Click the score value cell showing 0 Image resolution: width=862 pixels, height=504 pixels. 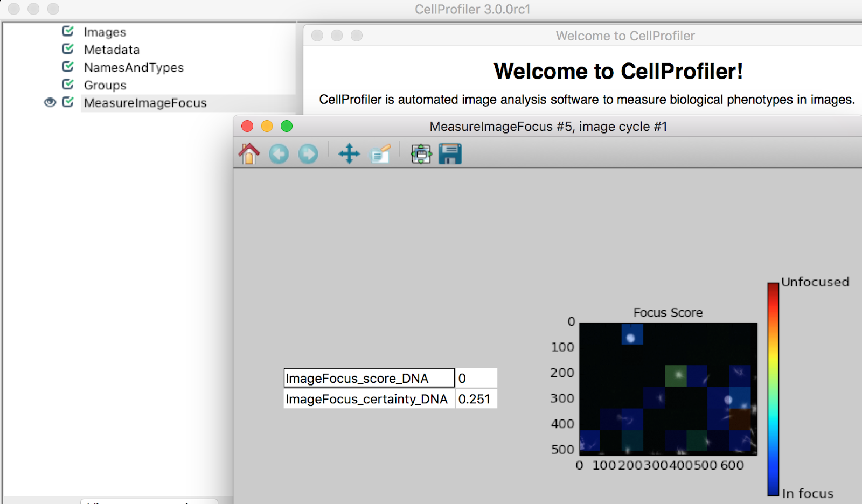click(476, 378)
